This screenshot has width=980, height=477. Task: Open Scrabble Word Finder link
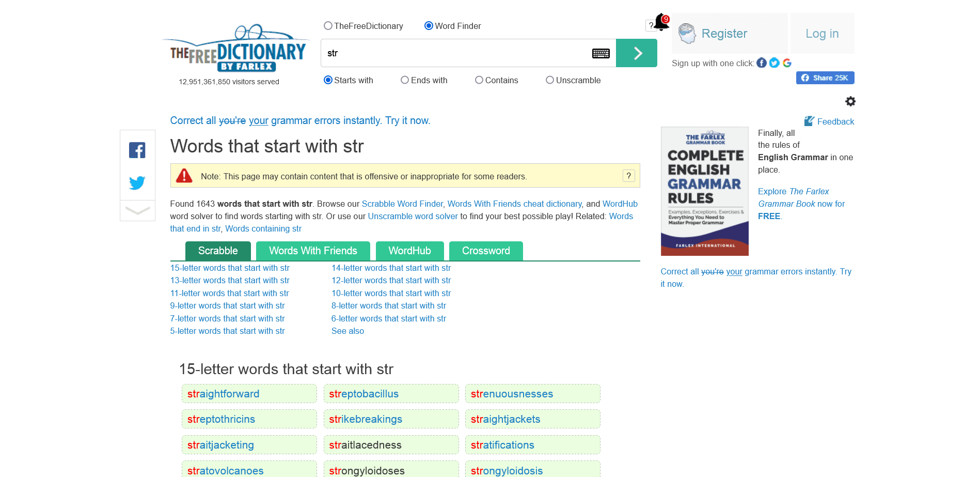coord(402,204)
